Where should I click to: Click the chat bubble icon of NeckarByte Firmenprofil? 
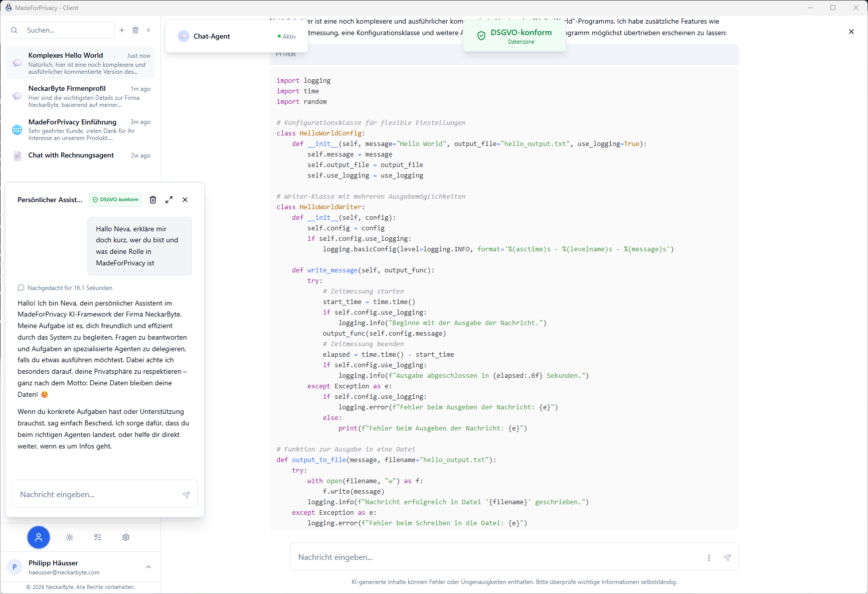(17, 96)
